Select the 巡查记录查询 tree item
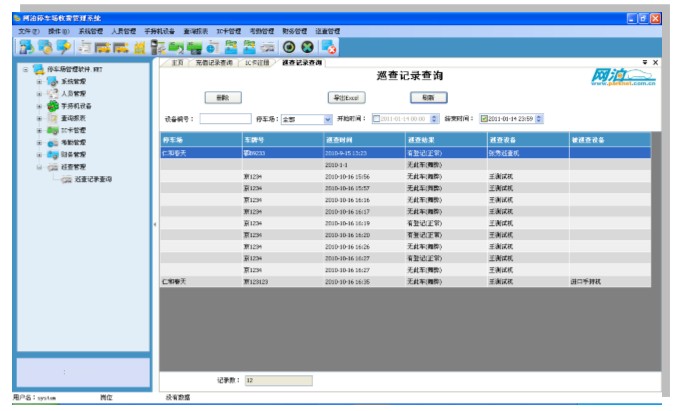The height and width of the screenshot is (411, 676). [93, 179]
